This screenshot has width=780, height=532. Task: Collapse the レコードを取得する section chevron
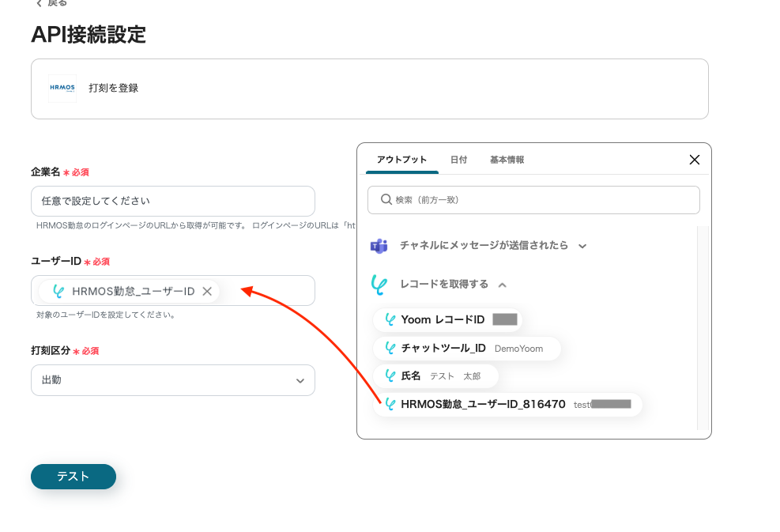503,285
